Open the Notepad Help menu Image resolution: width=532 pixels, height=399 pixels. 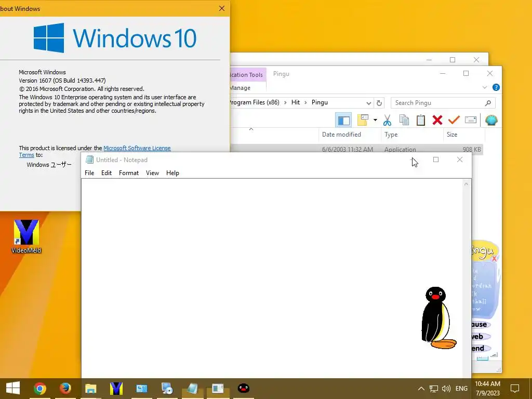pyautogui.click(x=172, y=173)
